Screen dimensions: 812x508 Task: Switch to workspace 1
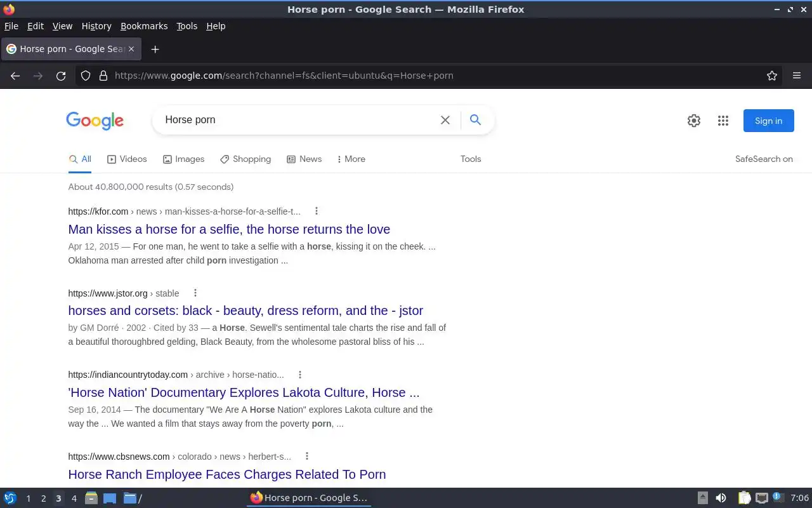pyautogui.click(x=28, y=498)
